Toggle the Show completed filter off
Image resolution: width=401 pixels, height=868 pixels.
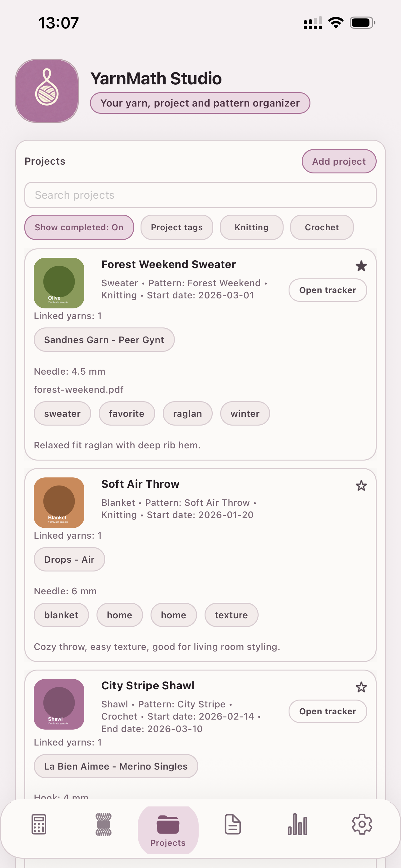(79, 227)
